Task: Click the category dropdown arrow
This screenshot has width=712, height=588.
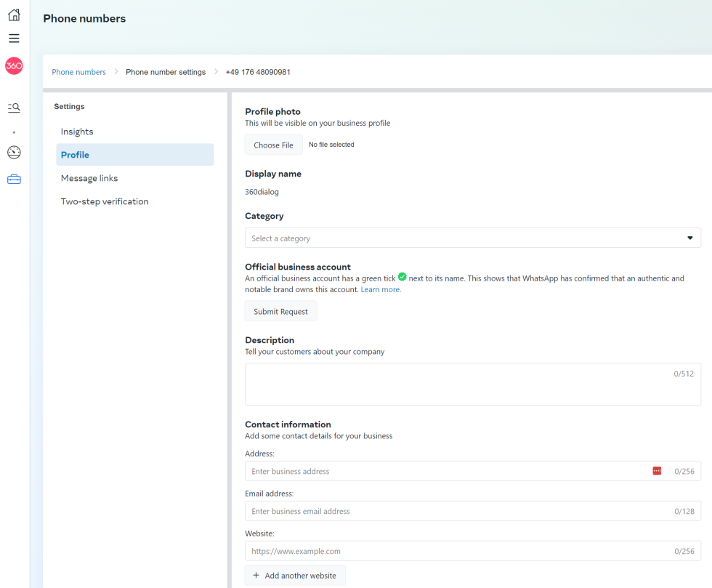Action: (689, 238)
